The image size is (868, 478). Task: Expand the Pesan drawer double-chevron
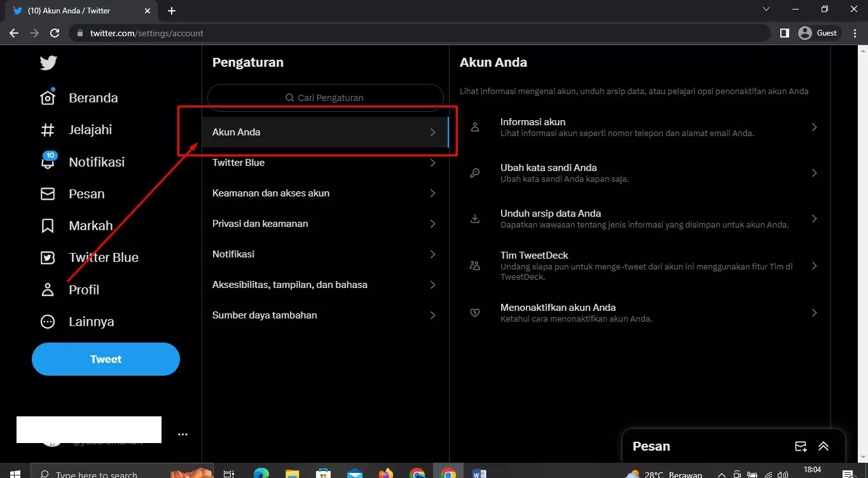pos(823,446)
